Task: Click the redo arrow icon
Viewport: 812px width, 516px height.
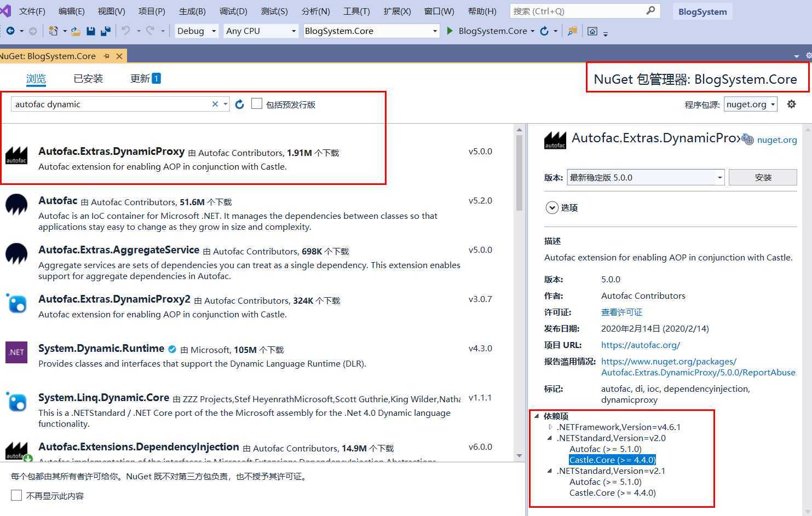Action: (150, 31)
